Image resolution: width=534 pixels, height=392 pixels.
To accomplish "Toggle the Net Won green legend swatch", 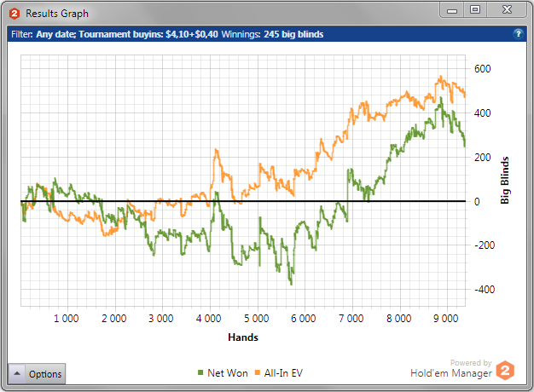I will [x=200, y=372].
